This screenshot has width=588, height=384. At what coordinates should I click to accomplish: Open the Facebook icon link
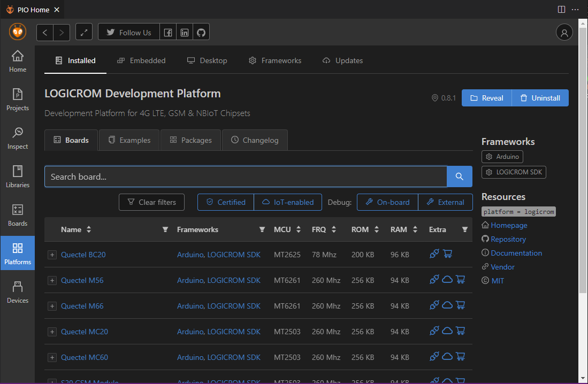168,32
